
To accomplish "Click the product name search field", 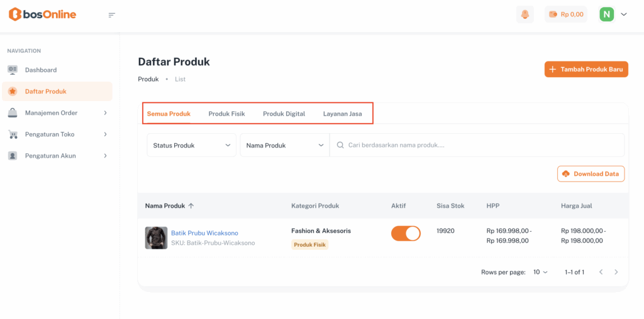I will (x=478, y=145).
